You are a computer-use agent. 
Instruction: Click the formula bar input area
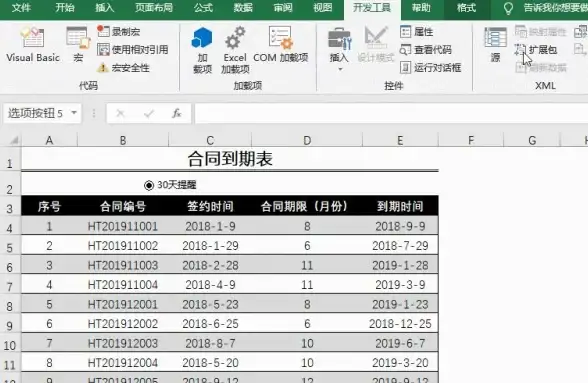pos(391,113)
